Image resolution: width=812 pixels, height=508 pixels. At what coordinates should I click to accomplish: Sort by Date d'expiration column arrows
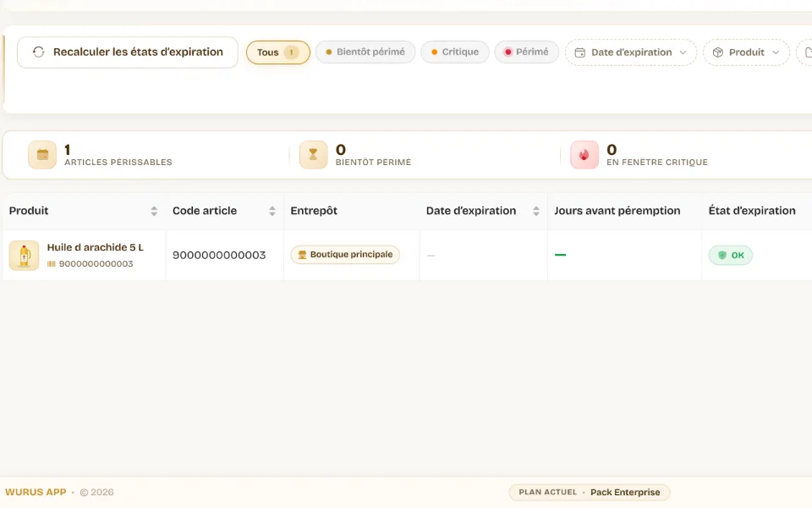tap(536, 211)
